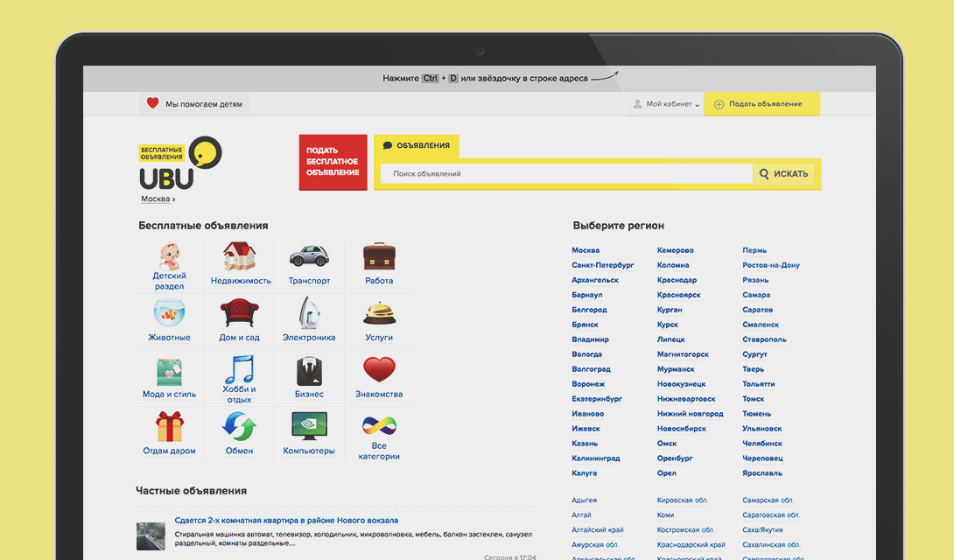Select Нижний новгород region
The height and width of the screenshot is (560, 954).
[x=690, y=414]
